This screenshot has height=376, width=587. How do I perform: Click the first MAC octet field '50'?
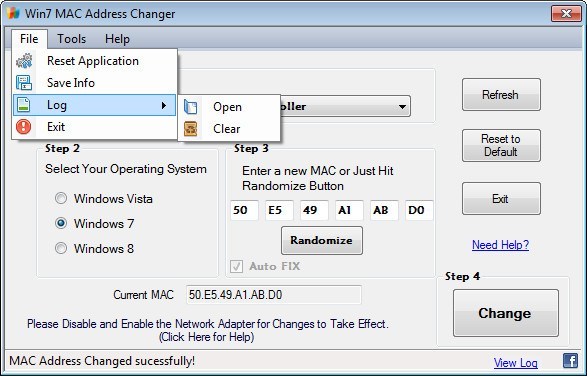(244, 210)
